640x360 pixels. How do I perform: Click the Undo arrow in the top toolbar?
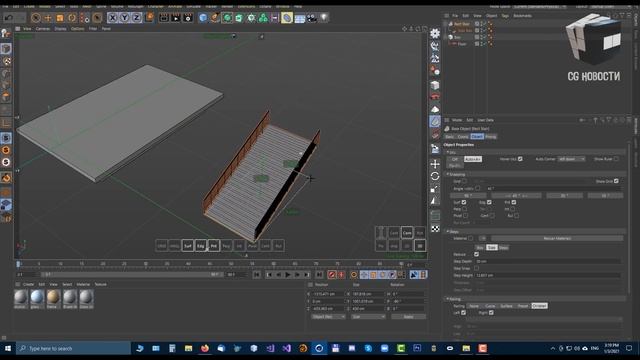[x=9, y=18]
